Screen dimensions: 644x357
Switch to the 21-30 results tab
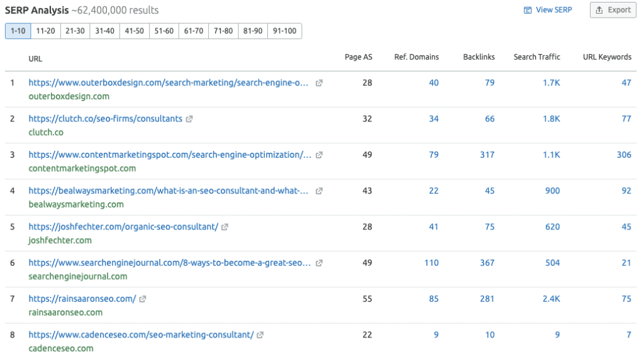(75, 31)
